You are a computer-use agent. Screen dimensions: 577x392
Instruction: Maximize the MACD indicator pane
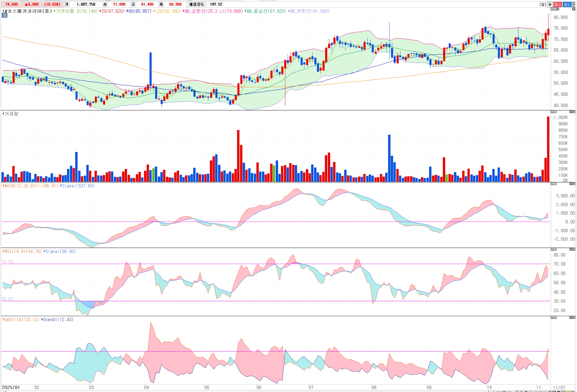coord(571,184)
